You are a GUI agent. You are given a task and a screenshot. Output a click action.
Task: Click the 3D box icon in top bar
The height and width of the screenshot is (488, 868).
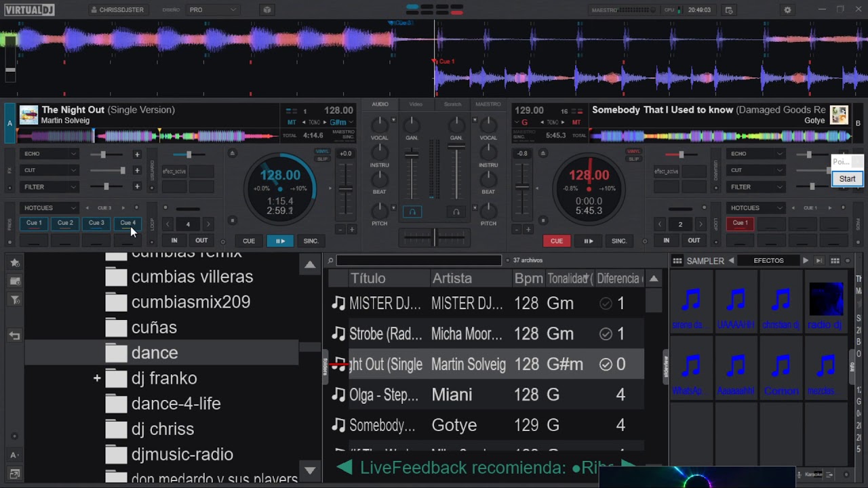(267, 10)
